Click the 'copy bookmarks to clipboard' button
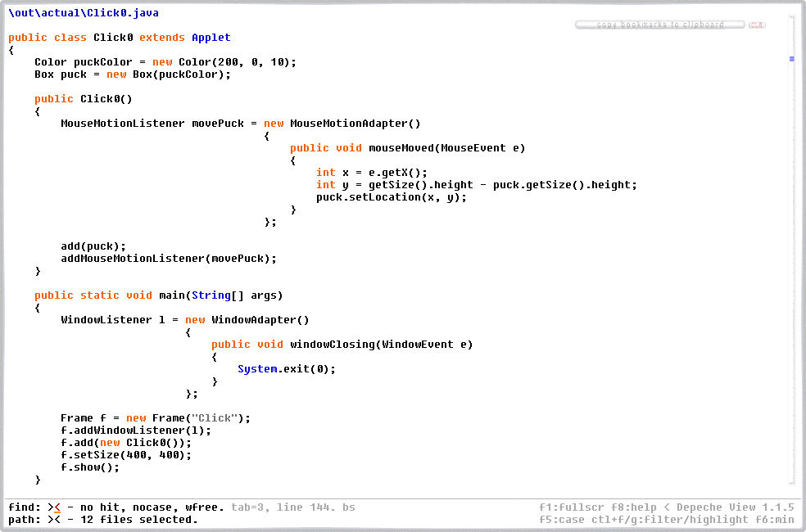The image size is (806, 532). pos(660,25)
